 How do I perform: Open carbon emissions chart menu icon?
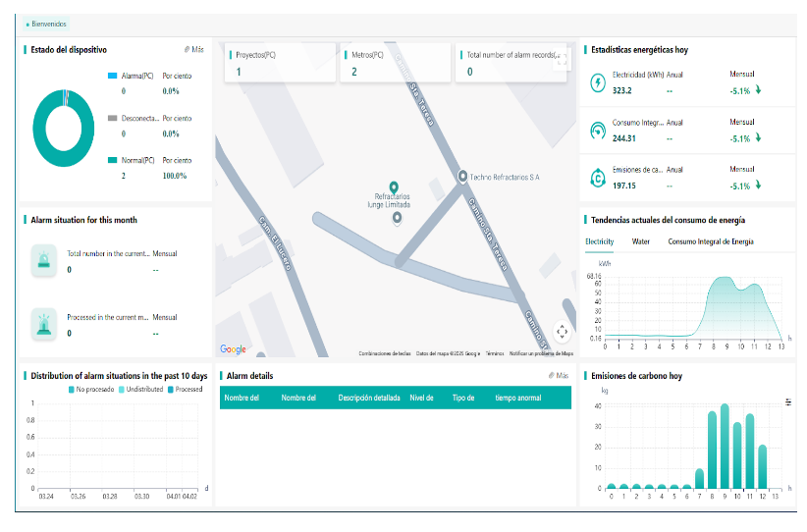[788, 402]
